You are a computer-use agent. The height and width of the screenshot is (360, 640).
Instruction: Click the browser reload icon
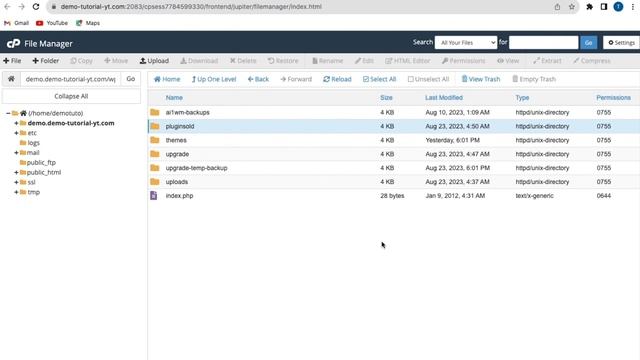click(x=36, y=7)
